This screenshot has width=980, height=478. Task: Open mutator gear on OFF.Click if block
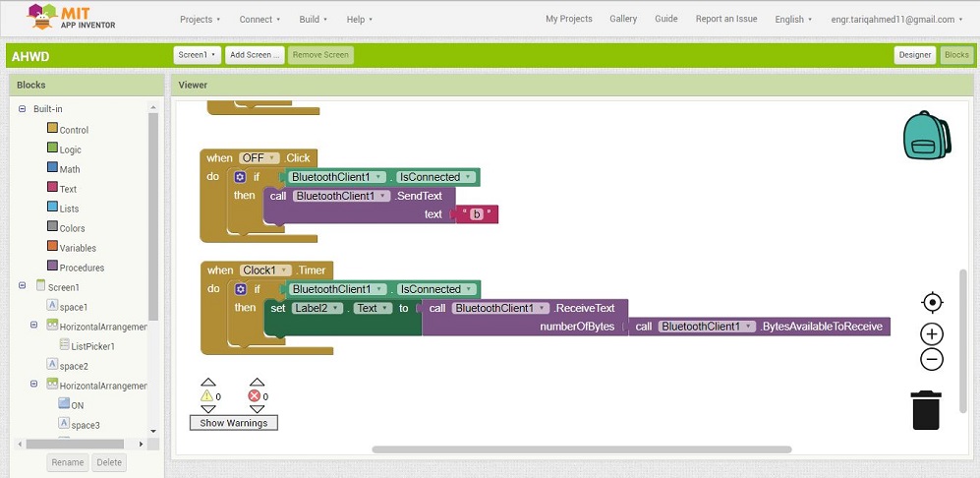241,177
